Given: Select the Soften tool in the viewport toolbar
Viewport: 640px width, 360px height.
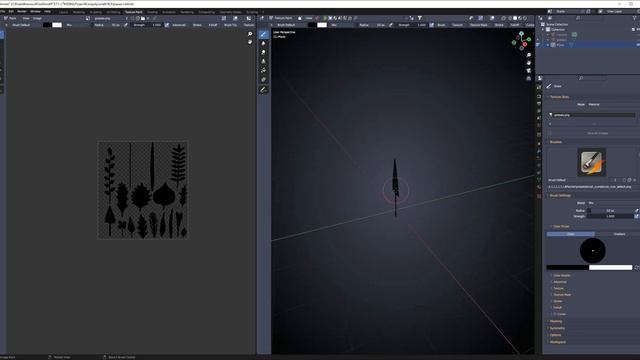Looking at the screenshot, I should [x=263, y=44].
